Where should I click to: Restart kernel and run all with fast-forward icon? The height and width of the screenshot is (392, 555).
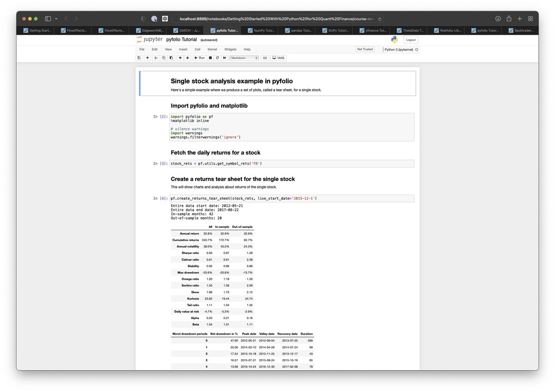click(x=224, y=58)
